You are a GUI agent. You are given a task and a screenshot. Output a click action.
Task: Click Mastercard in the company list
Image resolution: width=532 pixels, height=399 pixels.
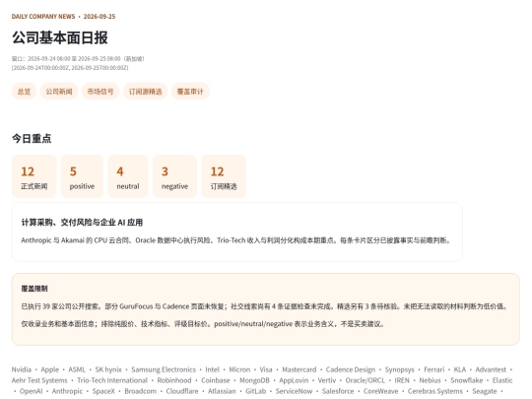(x=299, y=369)
